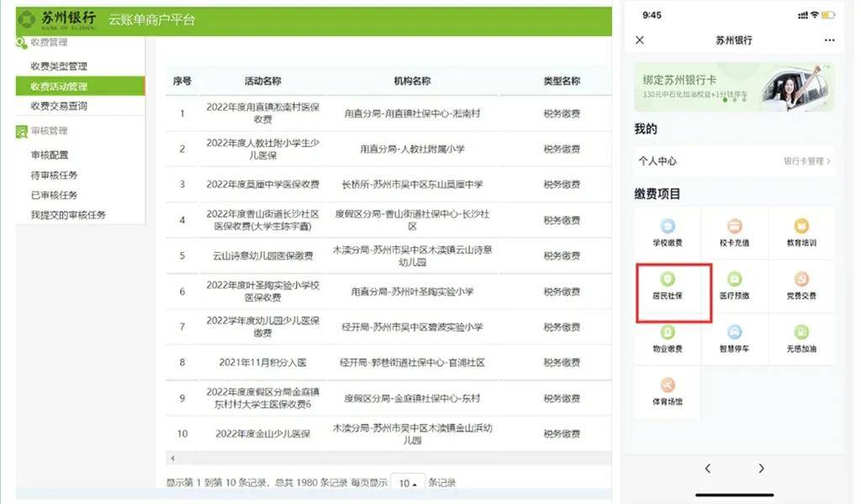The height and width of the screenshot is (504, 861).
Task: Open the records-per-page dropdown showing 10
Action: (408, 483)
